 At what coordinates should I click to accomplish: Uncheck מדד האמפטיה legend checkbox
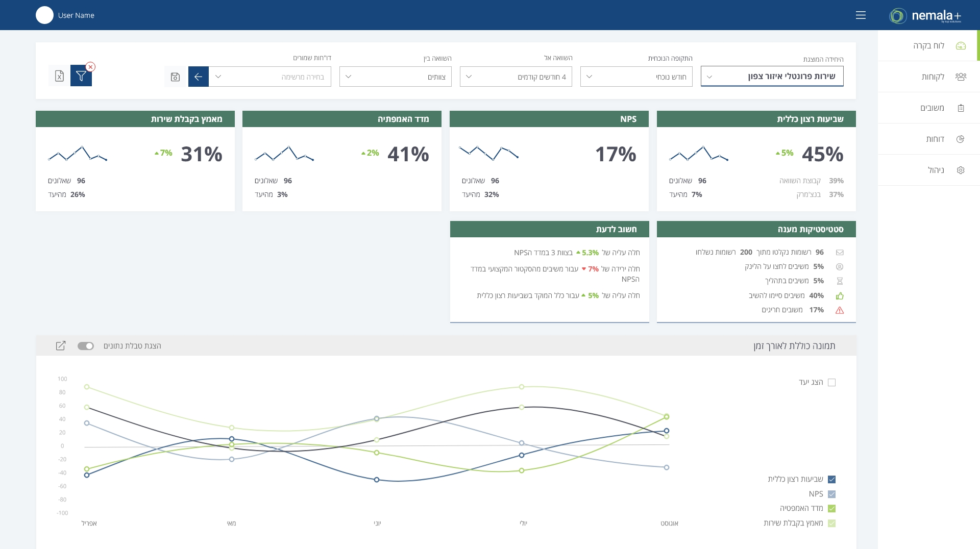coord(831,509)
